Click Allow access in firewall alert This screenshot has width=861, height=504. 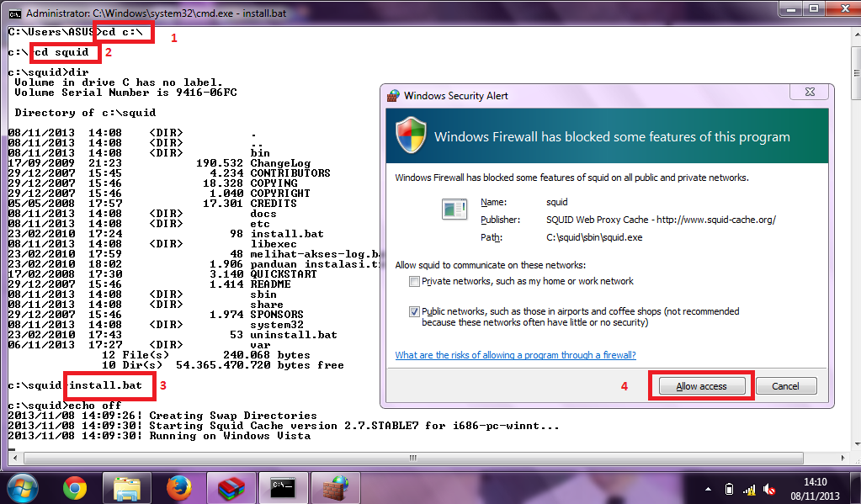click(x=701, y=386)
